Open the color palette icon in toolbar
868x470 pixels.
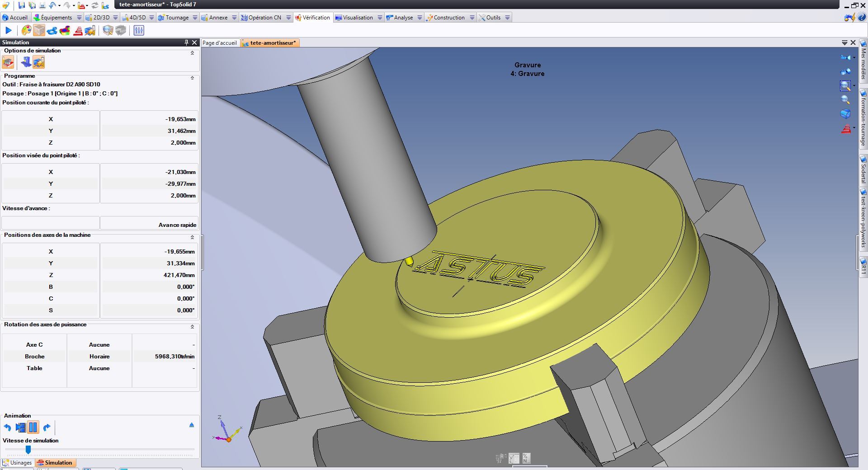pos(26,30)
